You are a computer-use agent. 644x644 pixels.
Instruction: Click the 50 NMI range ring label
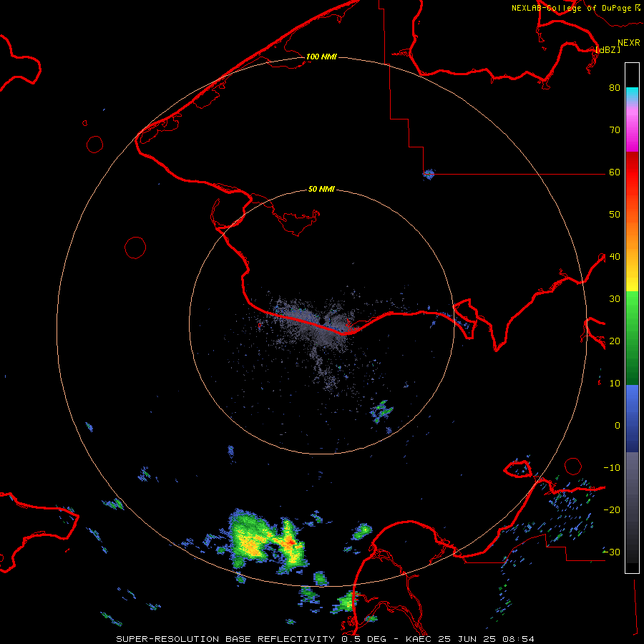pyautogui.click(x=321, y=190)
